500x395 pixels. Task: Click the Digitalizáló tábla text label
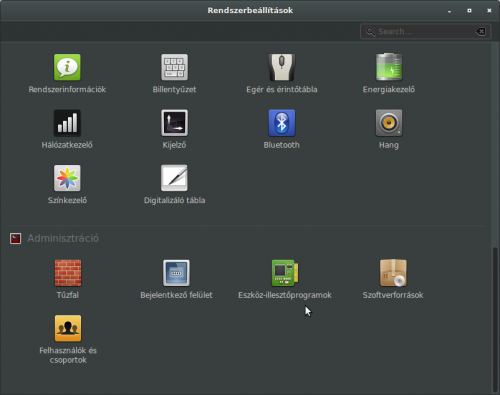(174, 200)
